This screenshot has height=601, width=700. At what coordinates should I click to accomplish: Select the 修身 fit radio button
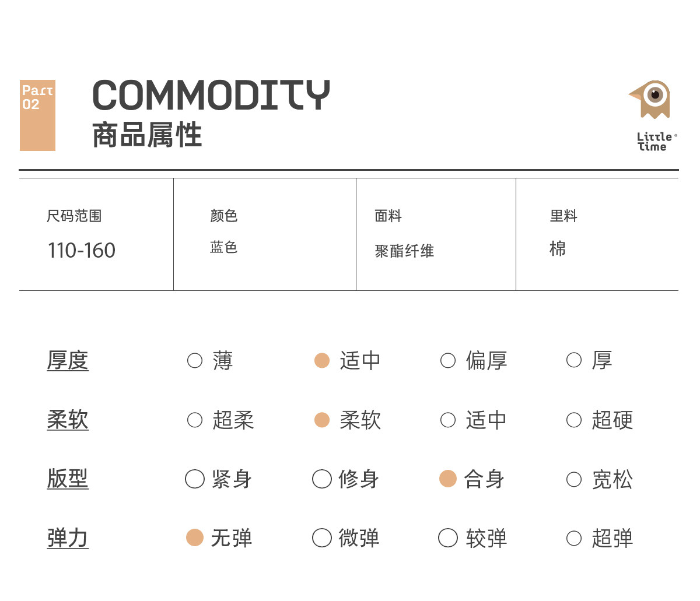click(x=322, y=479)
